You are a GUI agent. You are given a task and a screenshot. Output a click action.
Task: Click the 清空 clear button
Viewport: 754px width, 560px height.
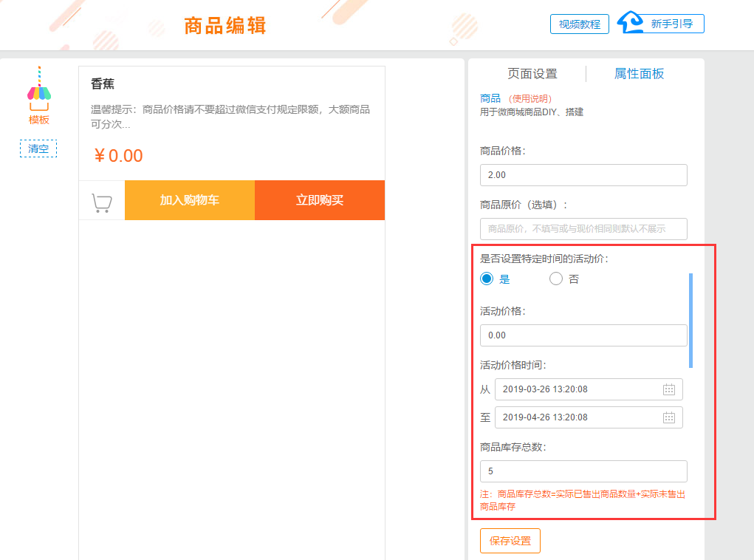(x=38, y=148)
